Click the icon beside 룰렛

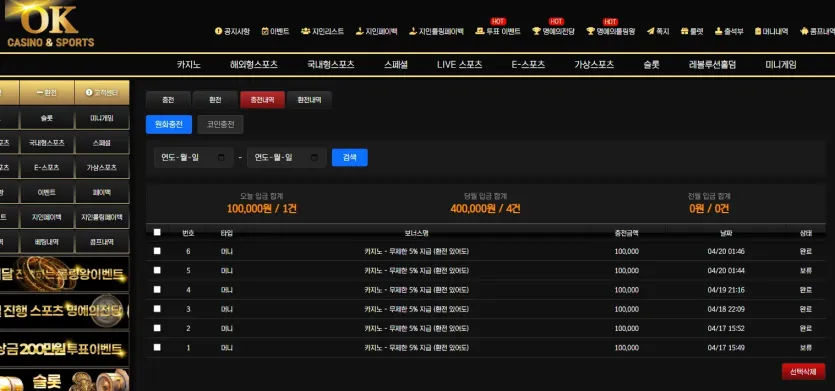pos(684,31)
